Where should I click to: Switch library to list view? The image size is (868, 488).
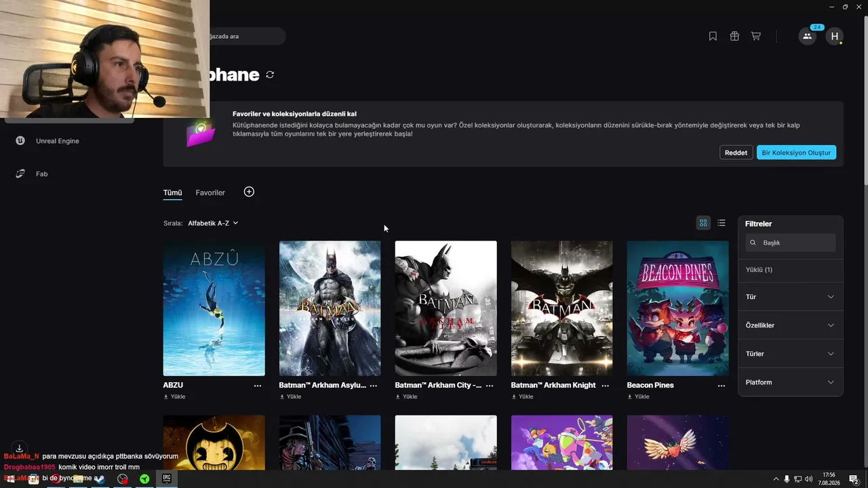722,223
